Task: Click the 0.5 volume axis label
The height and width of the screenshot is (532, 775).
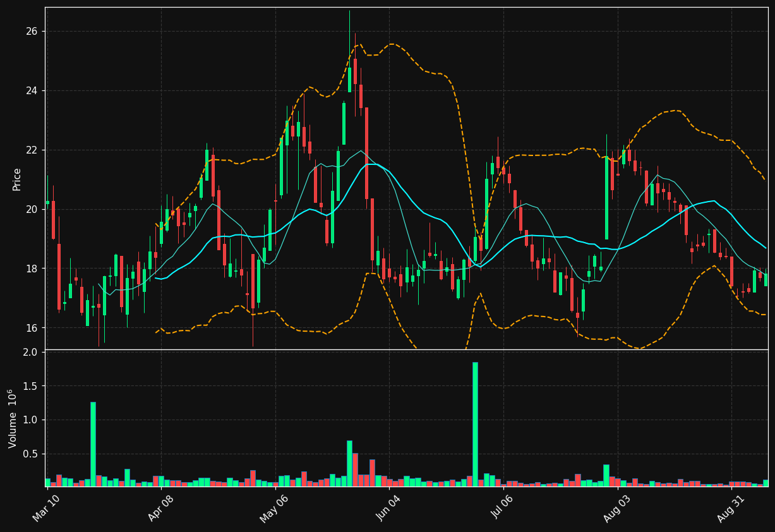Action: coord(31,454)
